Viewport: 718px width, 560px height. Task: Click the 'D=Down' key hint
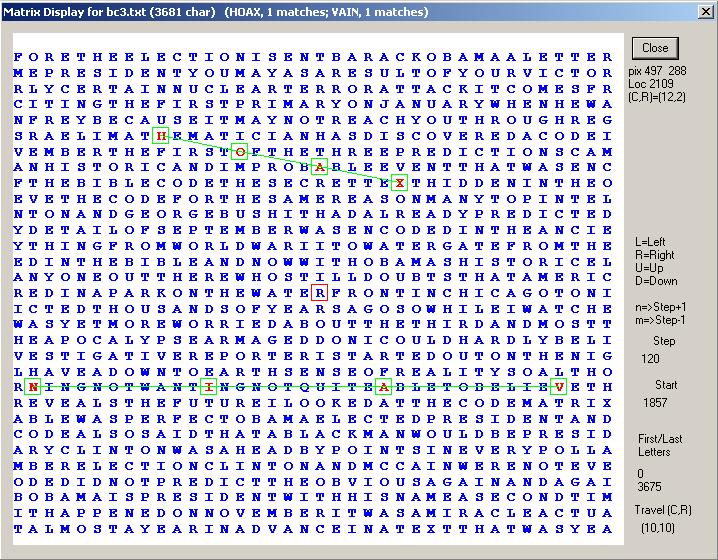click(x=656, y=281)
